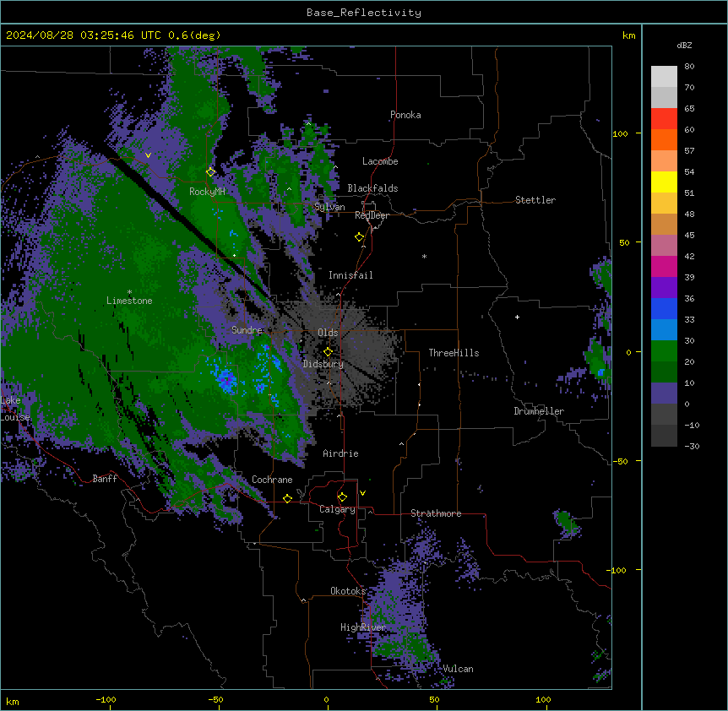
Task: Select the Strathmore label
Action: pos(436,513)
